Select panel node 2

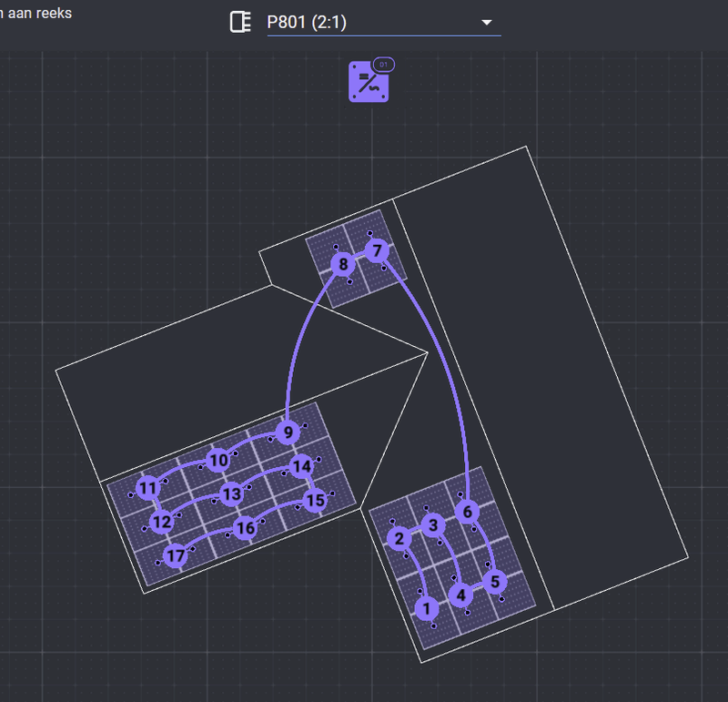coord(399,538)
